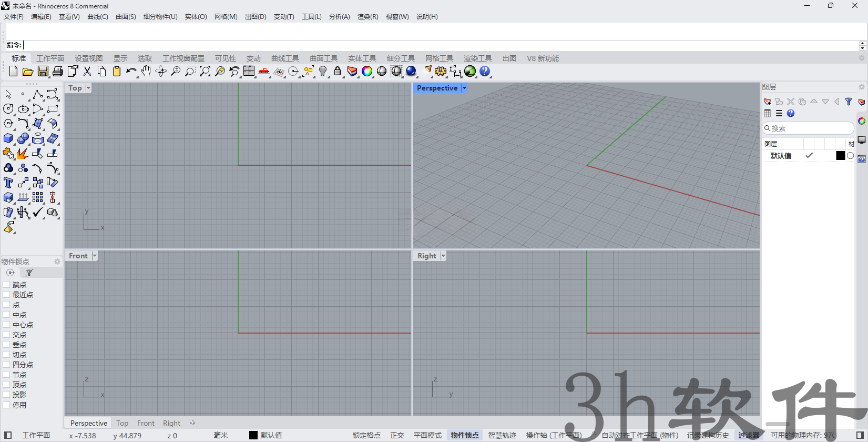Select the Polyline tool in left sidebar
The image size is (868, 442).
[38, 94]
